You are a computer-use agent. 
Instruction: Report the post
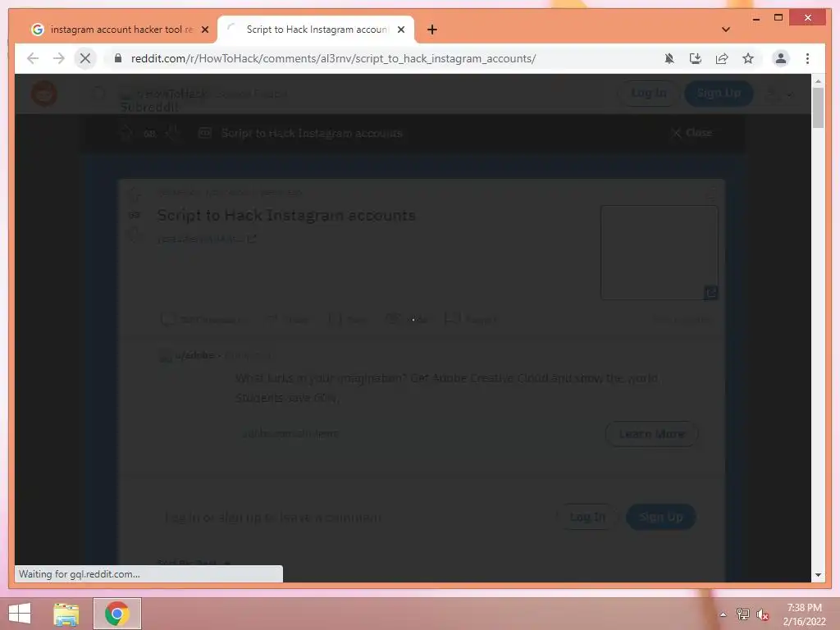click(472, 320)
